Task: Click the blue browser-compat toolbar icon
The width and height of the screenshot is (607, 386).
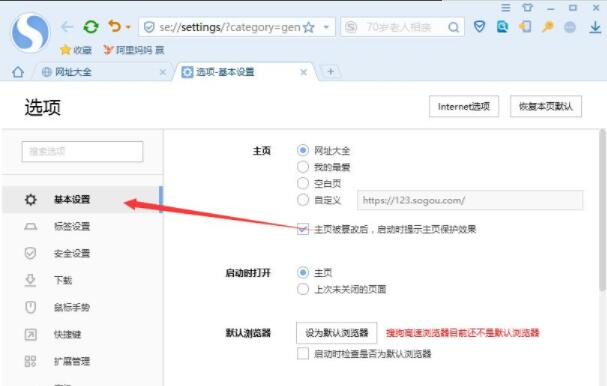Action: coord(502,26)
